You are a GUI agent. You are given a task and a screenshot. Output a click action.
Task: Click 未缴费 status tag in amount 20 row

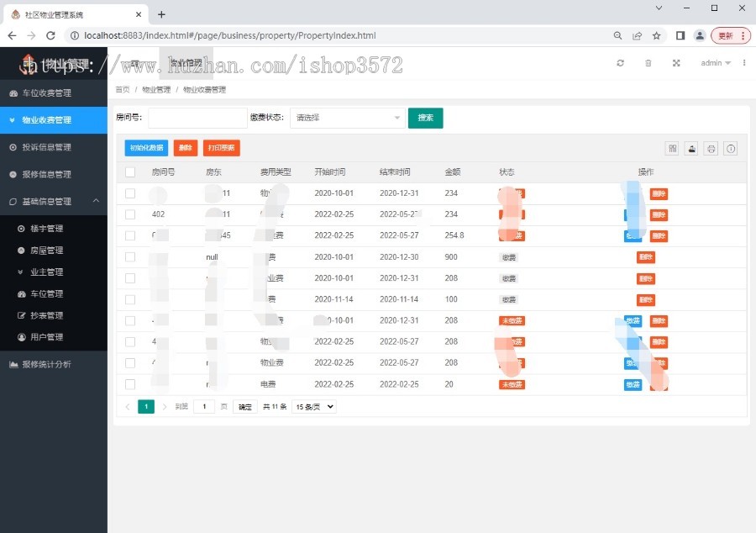[512, 384]
